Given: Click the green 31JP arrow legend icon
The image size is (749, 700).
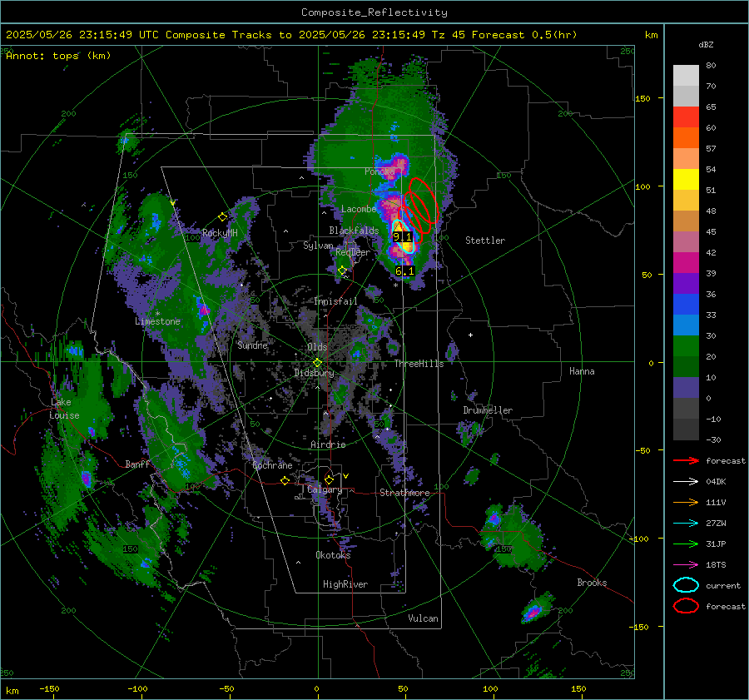Looking at the screenshot, I should [686, 544].
